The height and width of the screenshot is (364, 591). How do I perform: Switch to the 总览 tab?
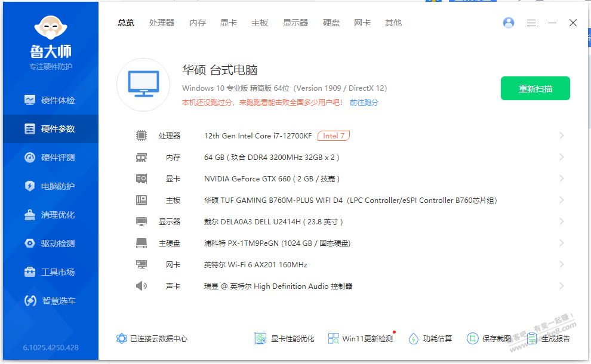(125, 23)
